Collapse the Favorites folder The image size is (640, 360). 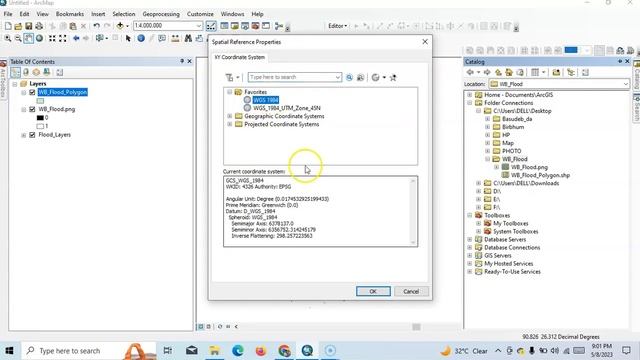pyautogui.click(x=230, y=92)
